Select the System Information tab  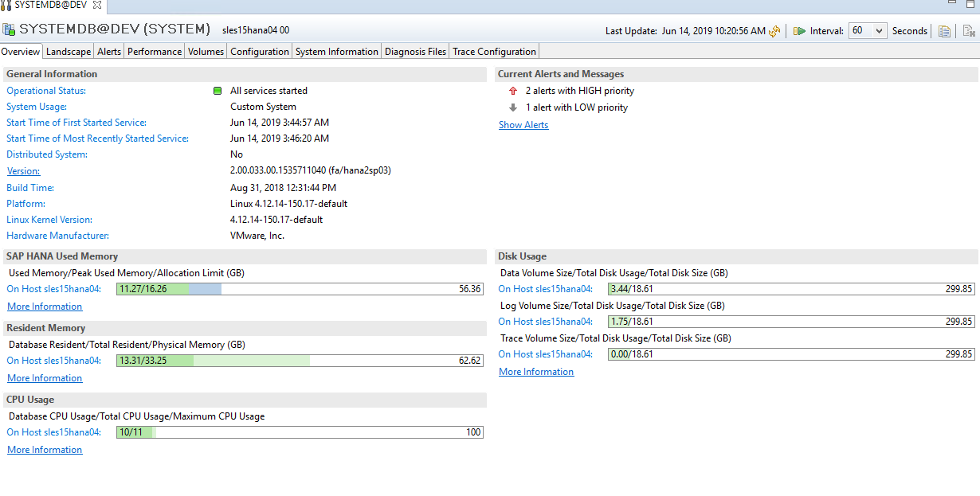point(336,52)
